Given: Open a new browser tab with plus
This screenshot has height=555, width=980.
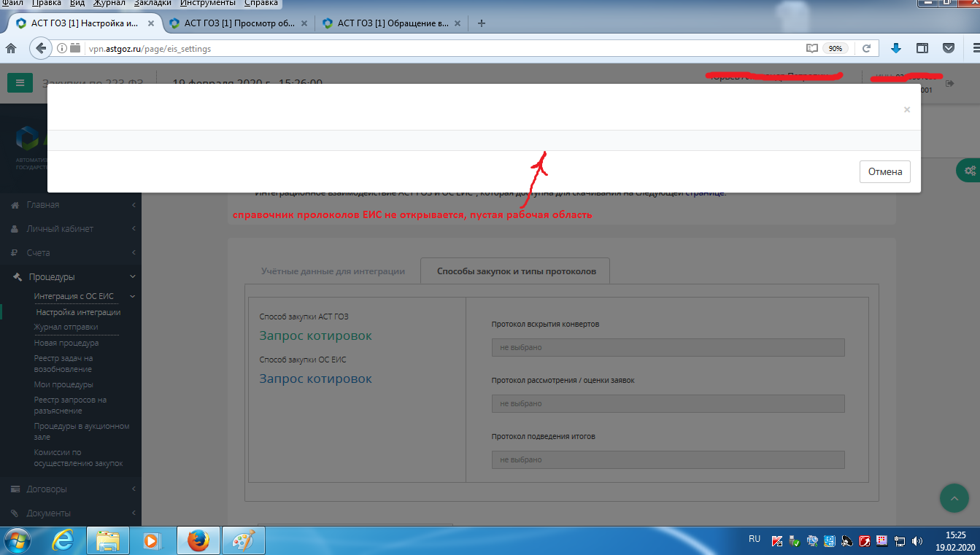Looking at the screenshot, I should (x=481, y=23).
